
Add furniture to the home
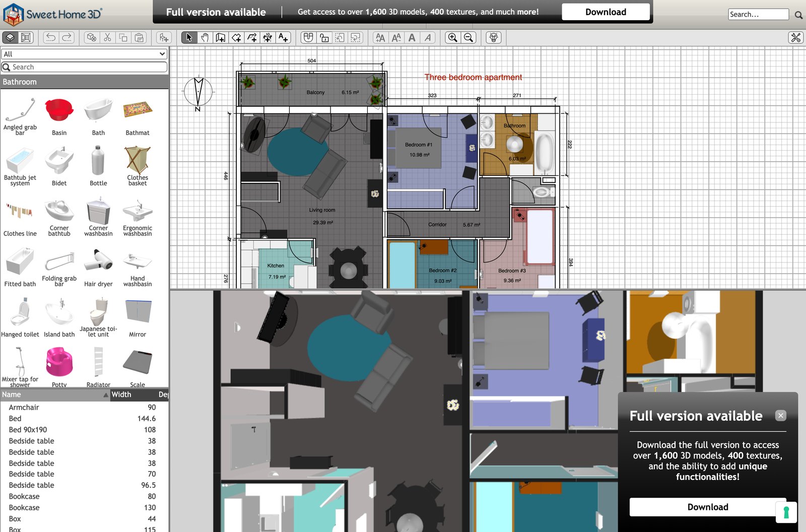coord(164,37)
